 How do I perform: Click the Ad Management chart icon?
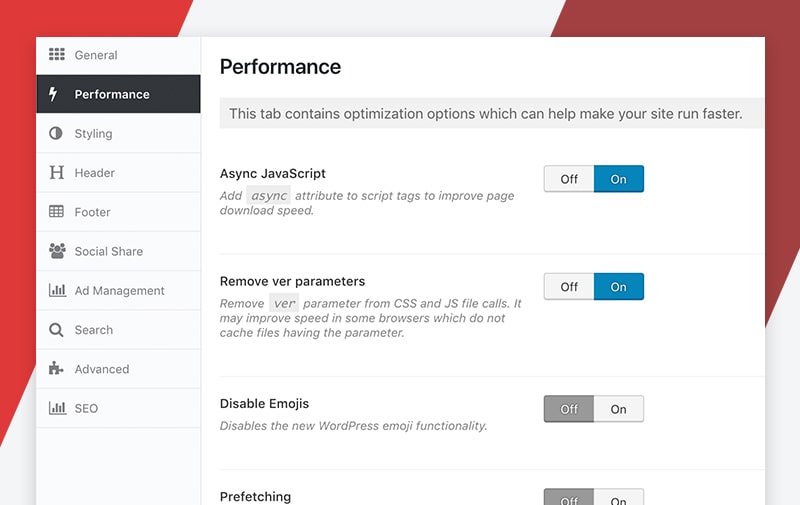coord(57,290)
